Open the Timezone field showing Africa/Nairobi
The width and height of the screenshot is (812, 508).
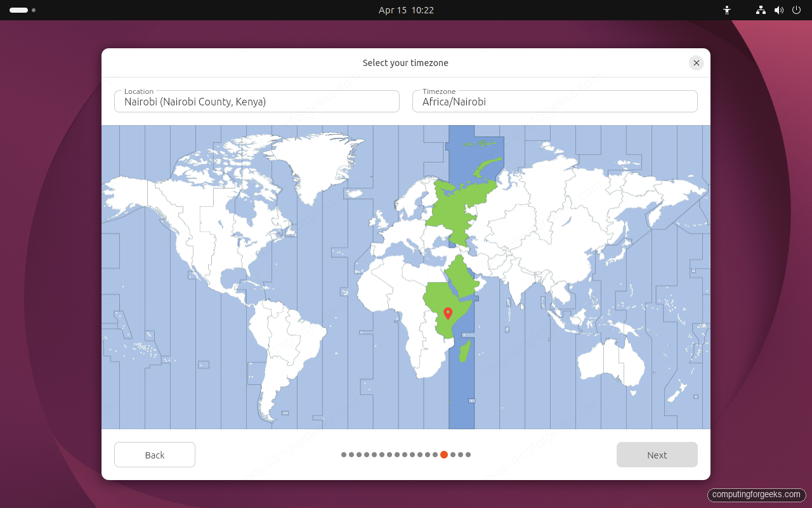click(554, 101)
